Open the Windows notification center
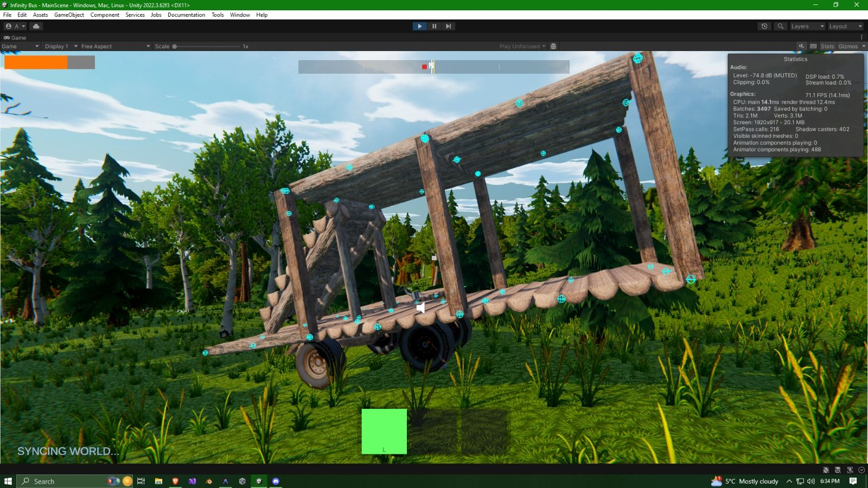The image size is (868, 488). (x=853, y=481)
